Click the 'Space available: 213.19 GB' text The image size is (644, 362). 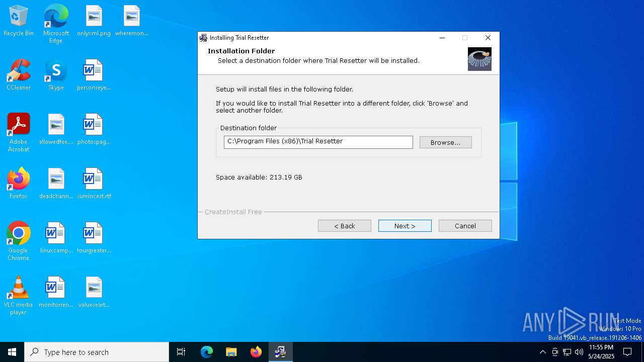point(259,177)
